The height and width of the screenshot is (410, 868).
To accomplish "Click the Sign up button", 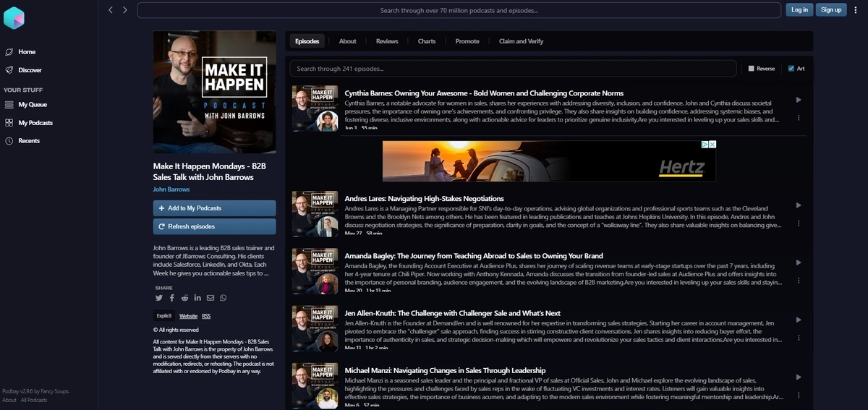I will pos(831,9).
